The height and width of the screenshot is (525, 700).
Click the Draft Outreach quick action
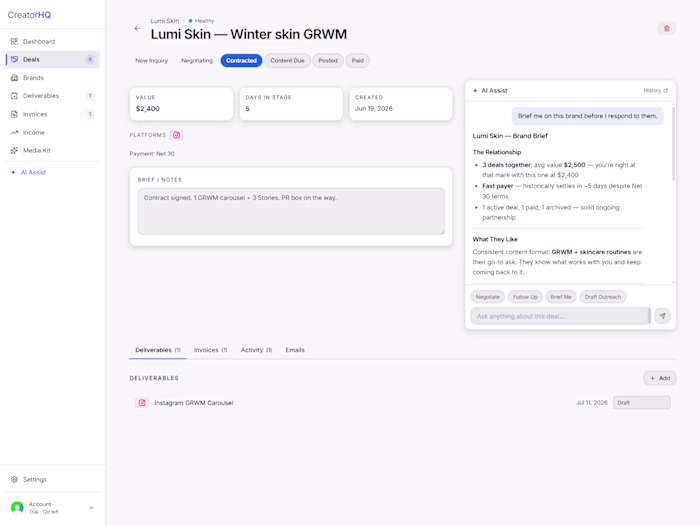tap(603, 297)
